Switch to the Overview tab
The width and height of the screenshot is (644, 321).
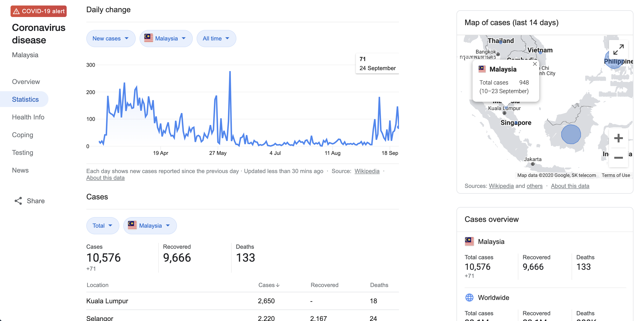point(26,82)
